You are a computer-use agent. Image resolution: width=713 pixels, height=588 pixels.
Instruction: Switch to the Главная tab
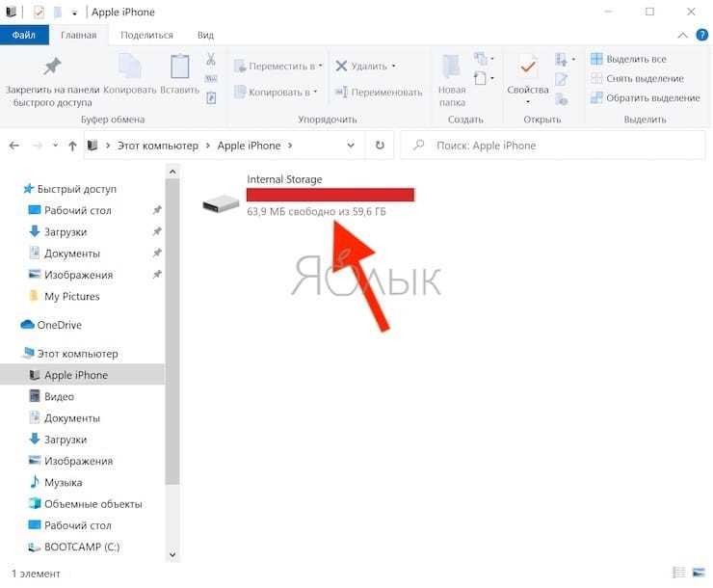(x=79, y=35)
